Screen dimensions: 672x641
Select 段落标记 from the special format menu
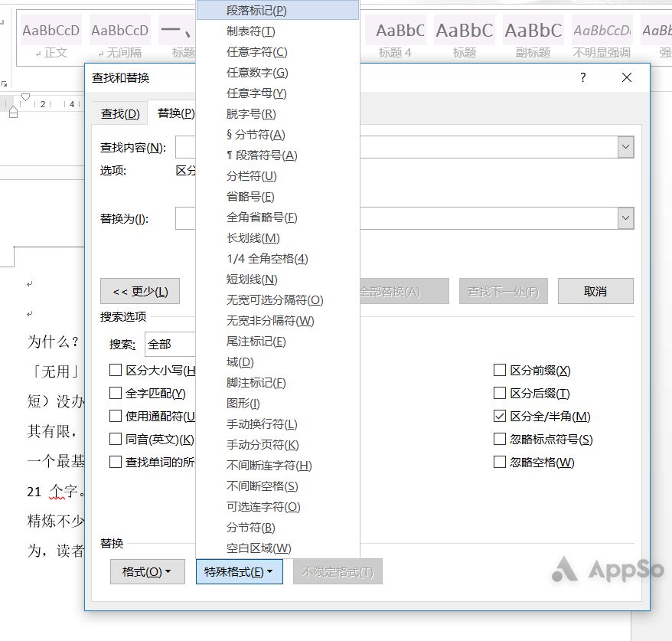click(x=245, y=8)
